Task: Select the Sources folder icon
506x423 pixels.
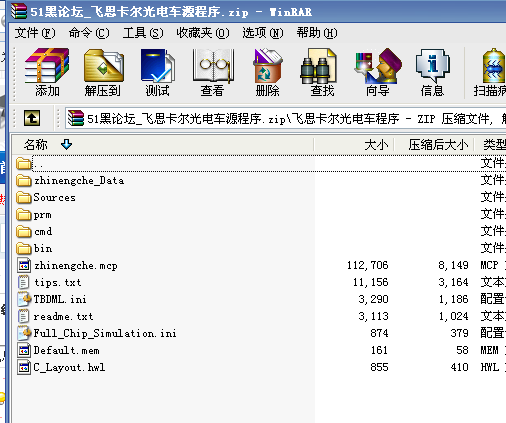Action: tap(24, 197)
